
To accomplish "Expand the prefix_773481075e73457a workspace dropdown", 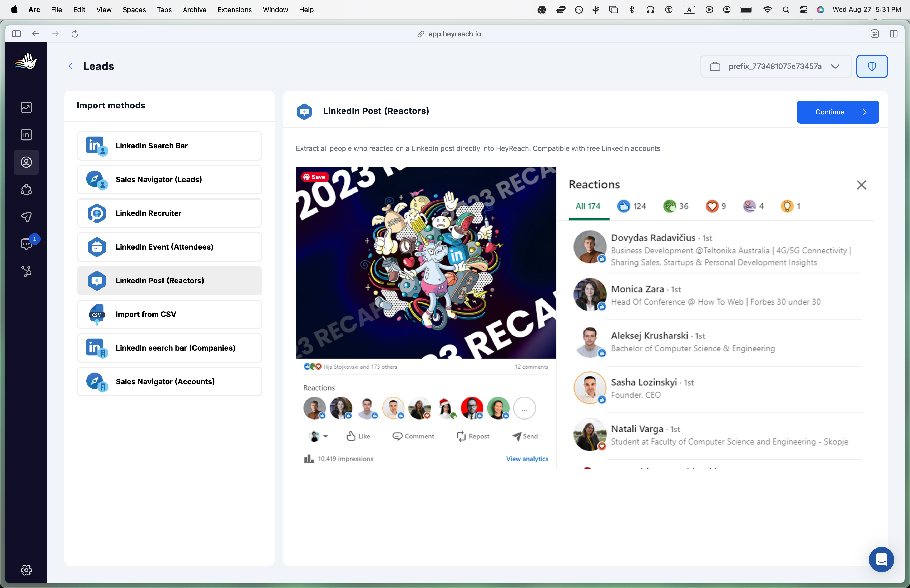I will click(x=776, y=66).
